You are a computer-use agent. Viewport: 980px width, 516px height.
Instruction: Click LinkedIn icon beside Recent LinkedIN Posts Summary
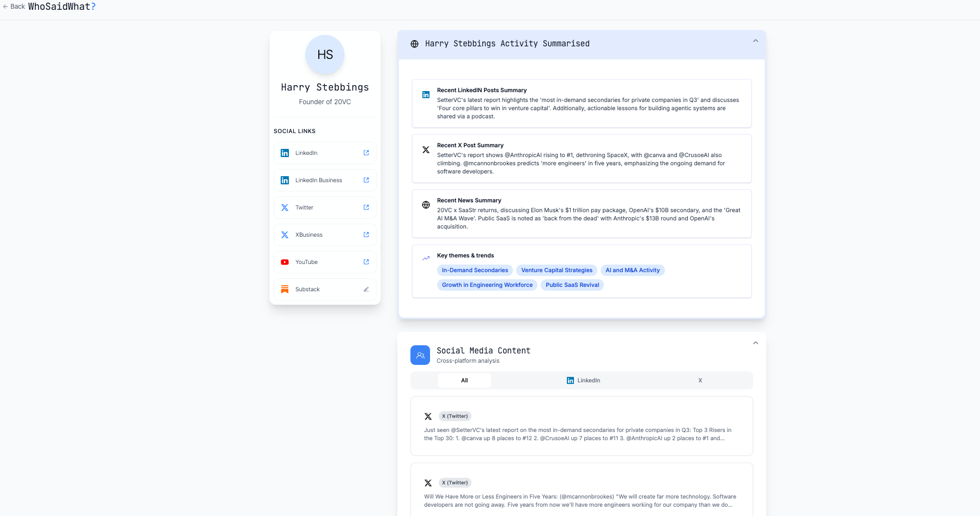pyautogui.click(x=426, y=95)
